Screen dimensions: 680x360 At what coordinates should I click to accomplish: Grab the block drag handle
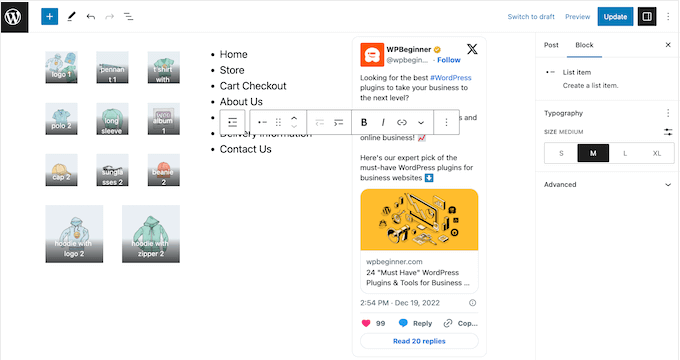point(278,122)
